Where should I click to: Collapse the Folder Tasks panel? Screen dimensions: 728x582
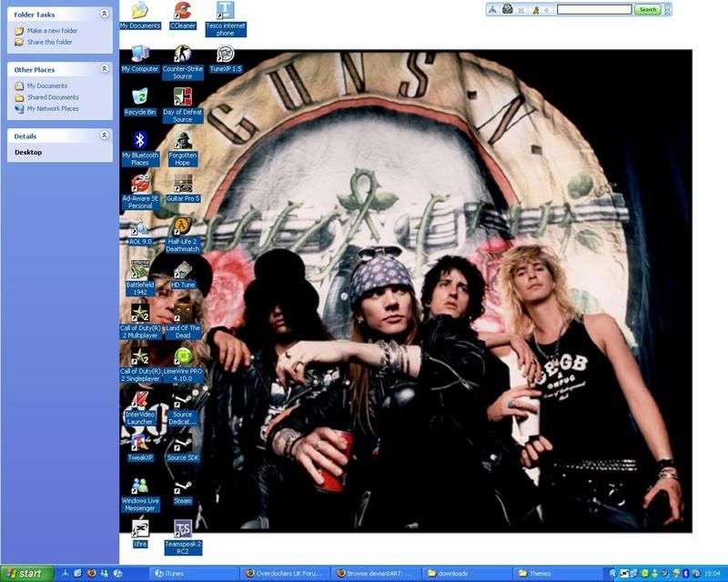point(105,15)
